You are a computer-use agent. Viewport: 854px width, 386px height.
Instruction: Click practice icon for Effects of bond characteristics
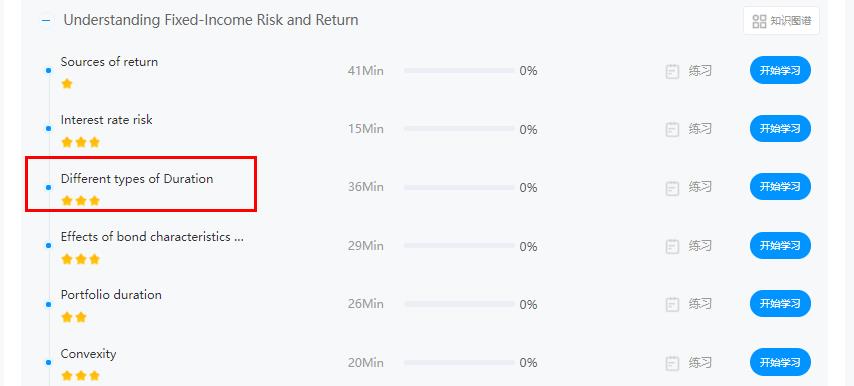(x=673, y=246)
